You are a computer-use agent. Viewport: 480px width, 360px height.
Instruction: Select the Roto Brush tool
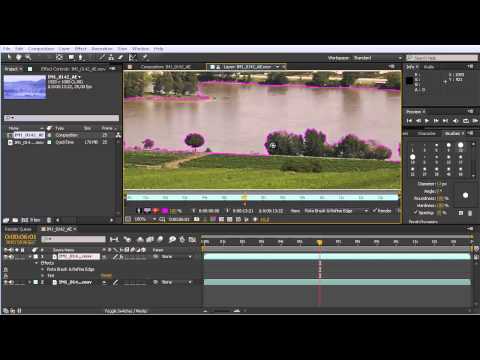pyautogui.click(x=132, y=57)
